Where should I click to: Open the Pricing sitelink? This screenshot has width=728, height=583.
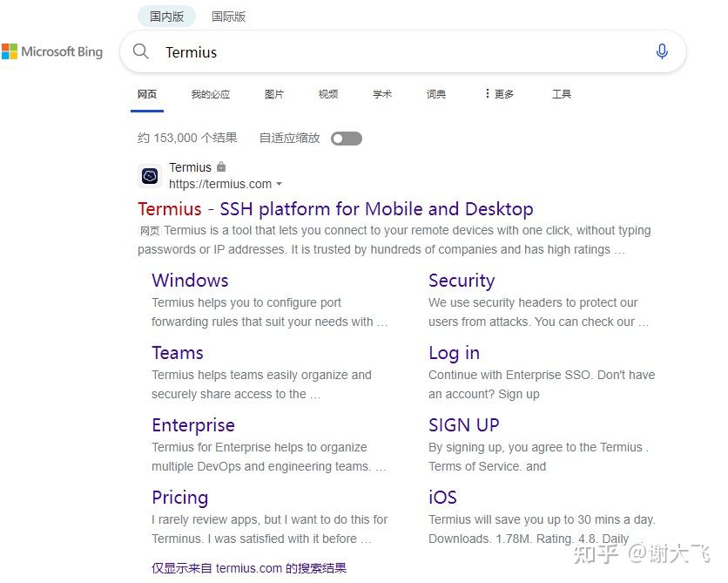coord(179,498)
